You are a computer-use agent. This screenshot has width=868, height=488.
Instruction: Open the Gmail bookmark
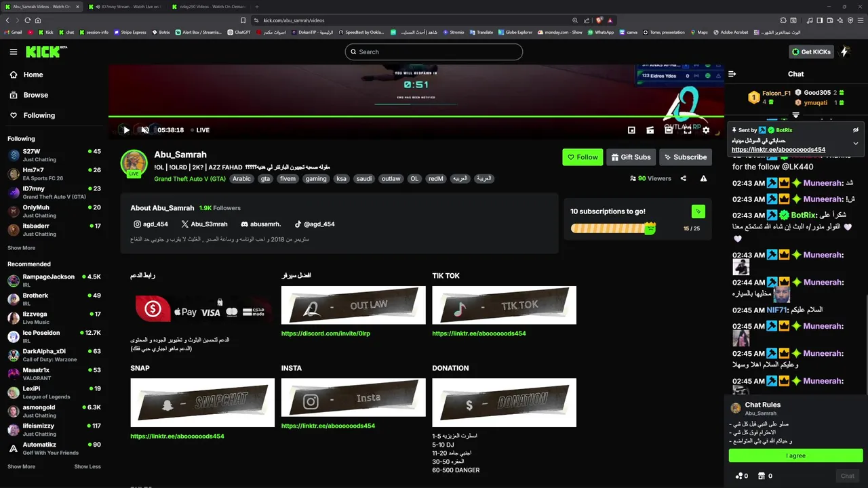(x=14, y=32)
